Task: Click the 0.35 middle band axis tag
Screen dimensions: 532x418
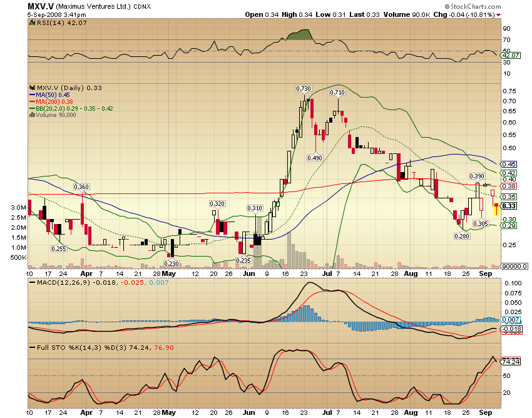Action: tap(509, 196)
